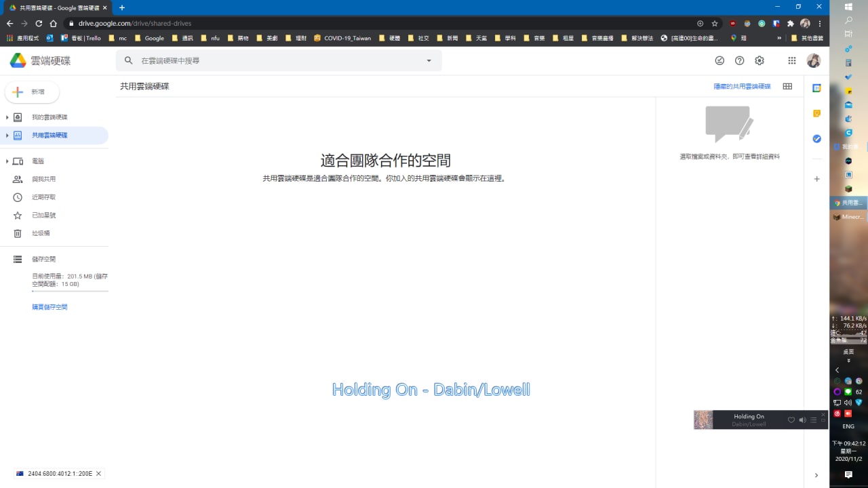868x488 pixels.
Task: Select 與我共用 in the sidebar
Action: (x=43, y=179)
